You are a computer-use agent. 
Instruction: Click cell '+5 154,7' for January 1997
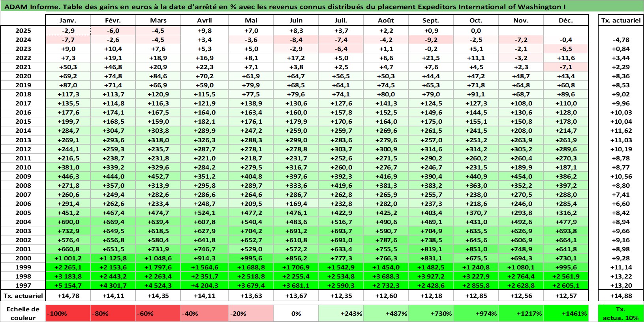click(x=68, y=285)
